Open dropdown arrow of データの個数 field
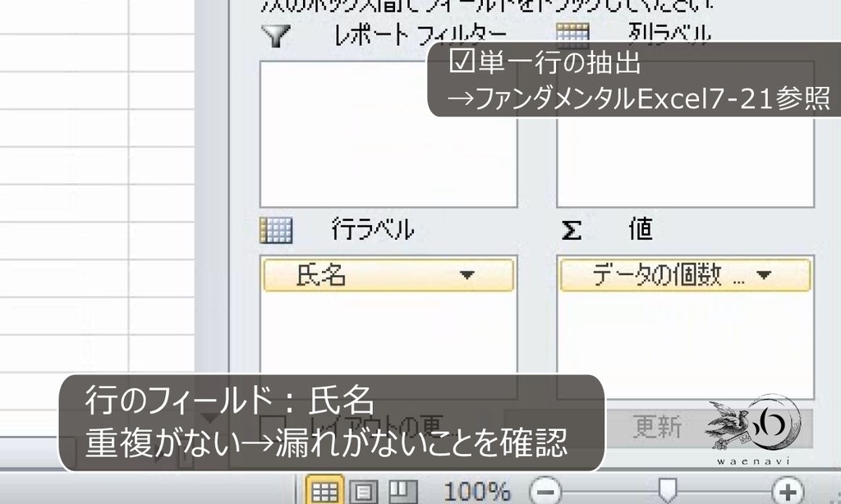 (764, 275)
